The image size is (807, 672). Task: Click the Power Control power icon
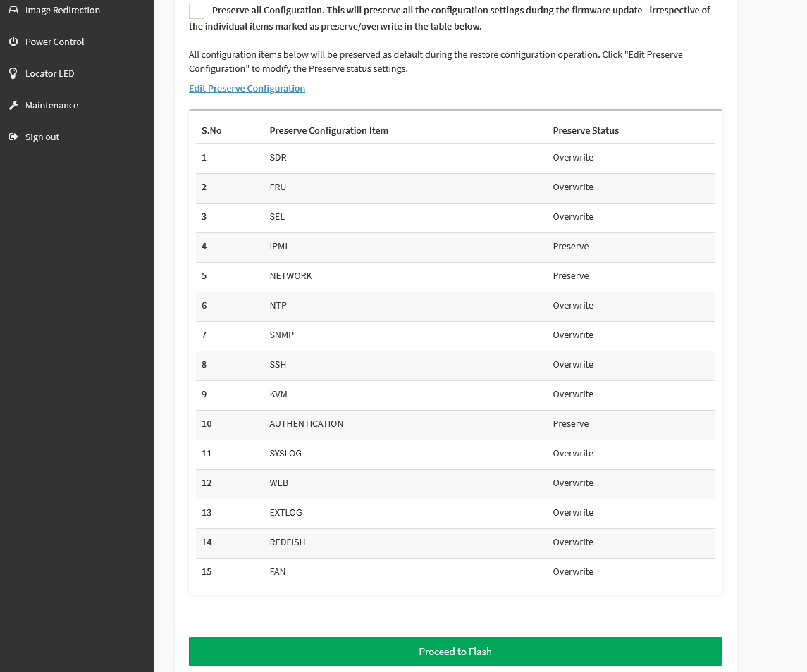coord(13,42)
